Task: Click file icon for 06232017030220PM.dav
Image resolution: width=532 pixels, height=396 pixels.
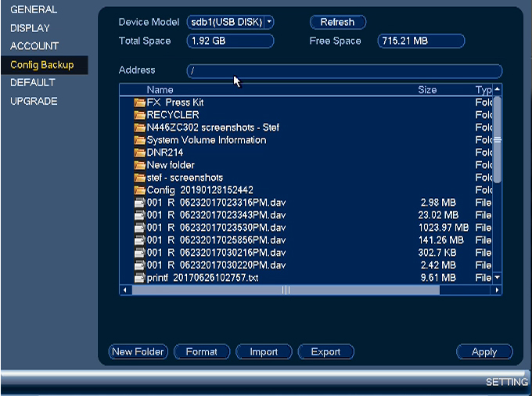Action: (x=139, y=265)
